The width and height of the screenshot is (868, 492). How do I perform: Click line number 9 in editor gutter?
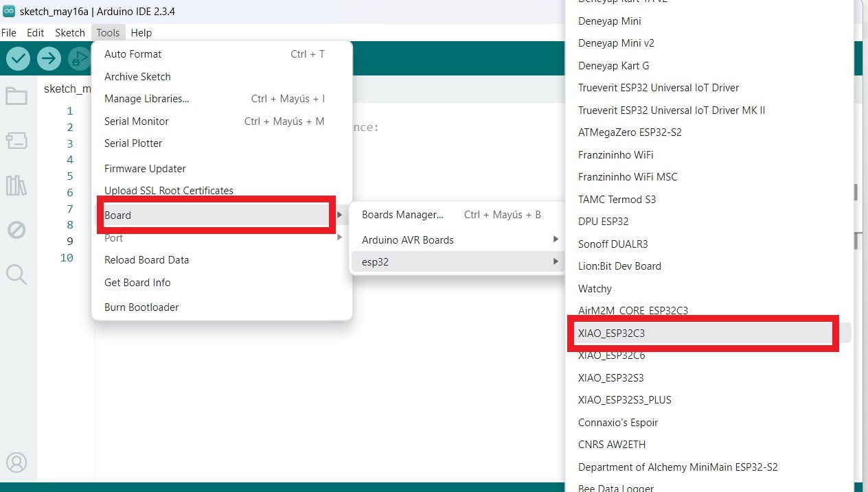click(70, 241)
